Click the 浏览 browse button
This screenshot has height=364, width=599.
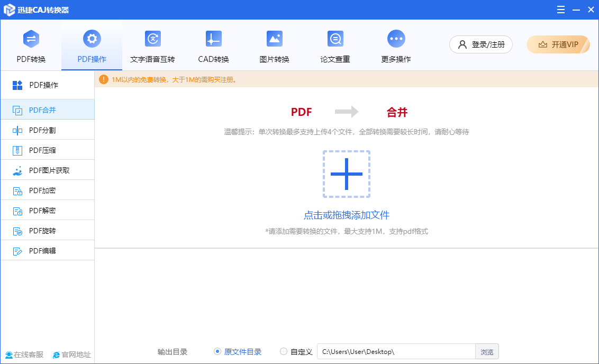[x=487, y=352]
